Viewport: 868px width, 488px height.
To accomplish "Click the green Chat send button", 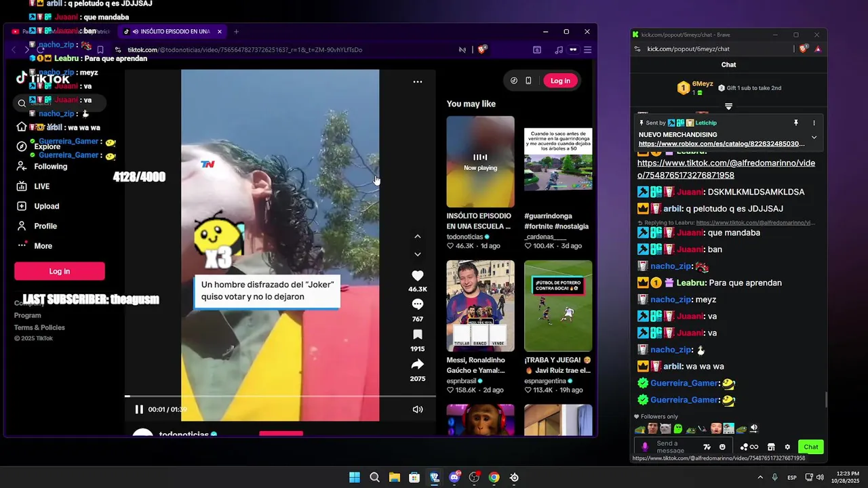I will pos(811,447).
